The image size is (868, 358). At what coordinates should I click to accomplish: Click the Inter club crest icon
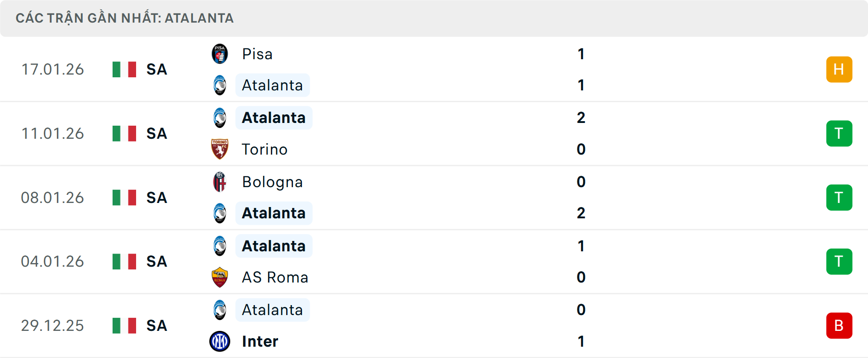click(x=220, y=341)
